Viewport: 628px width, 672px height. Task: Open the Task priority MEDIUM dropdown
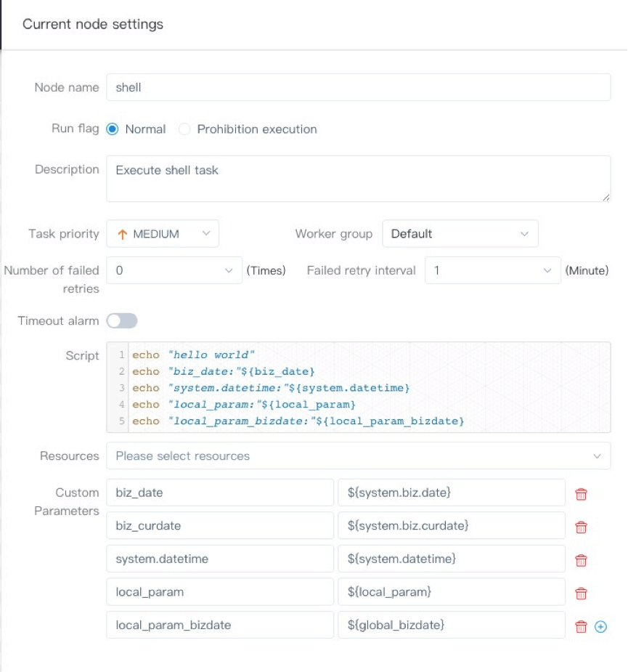pos(163,234)
